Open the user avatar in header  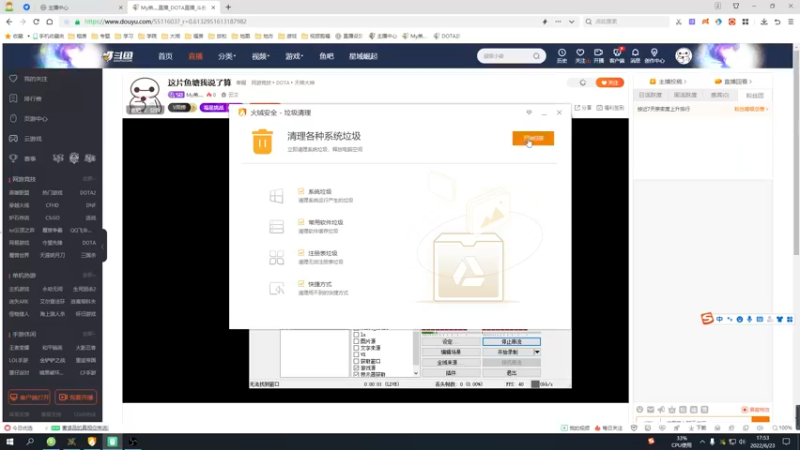[x=684, y=56]
